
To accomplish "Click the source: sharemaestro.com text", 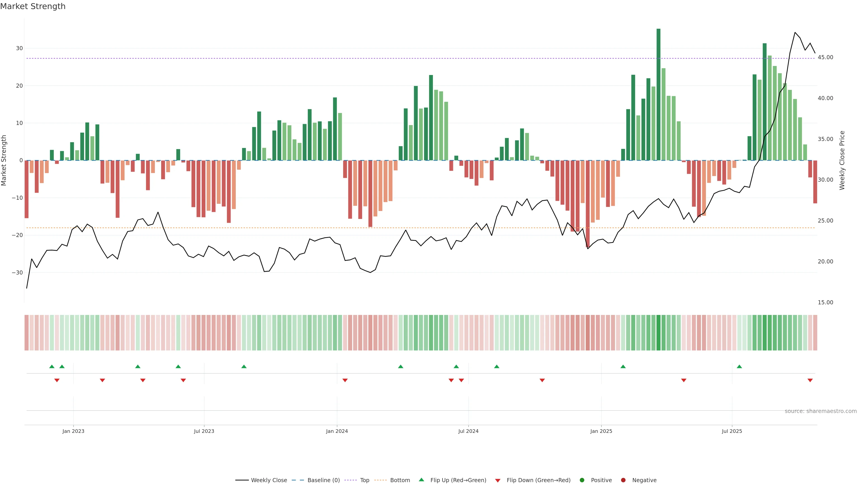I will point(821,411).
